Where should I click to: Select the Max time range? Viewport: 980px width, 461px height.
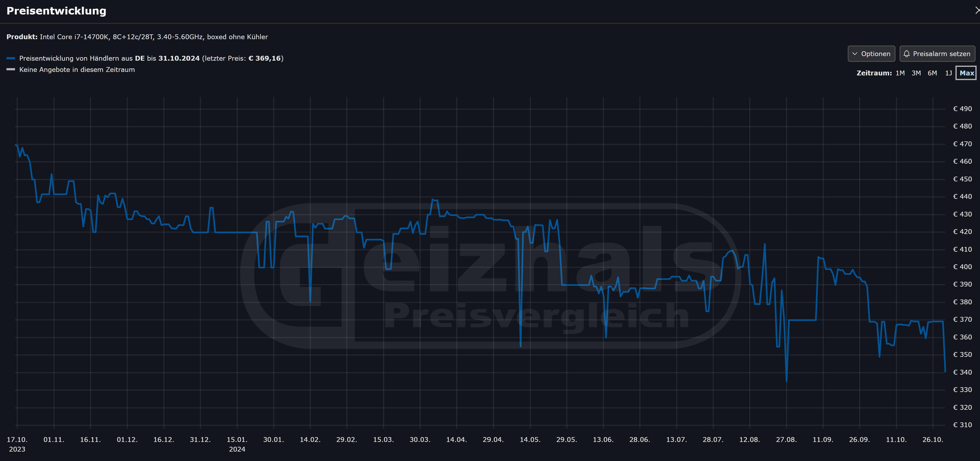point(966,73)
